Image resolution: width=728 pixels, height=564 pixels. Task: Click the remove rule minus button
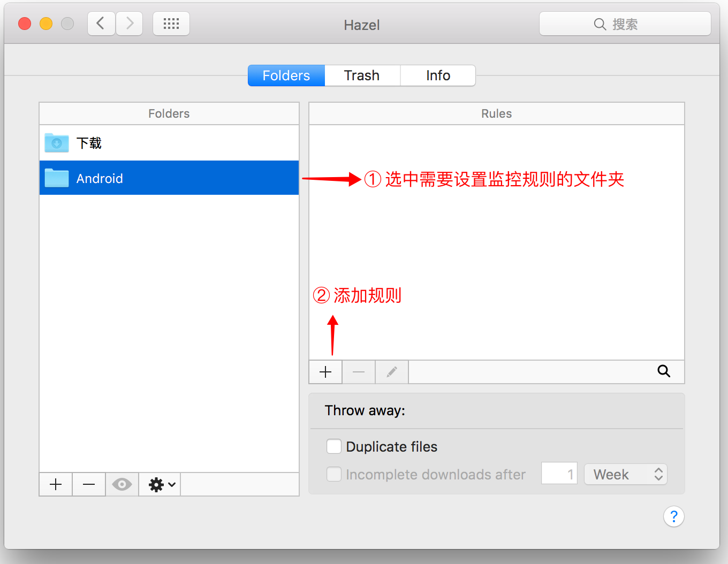click(x=359, y=372)
